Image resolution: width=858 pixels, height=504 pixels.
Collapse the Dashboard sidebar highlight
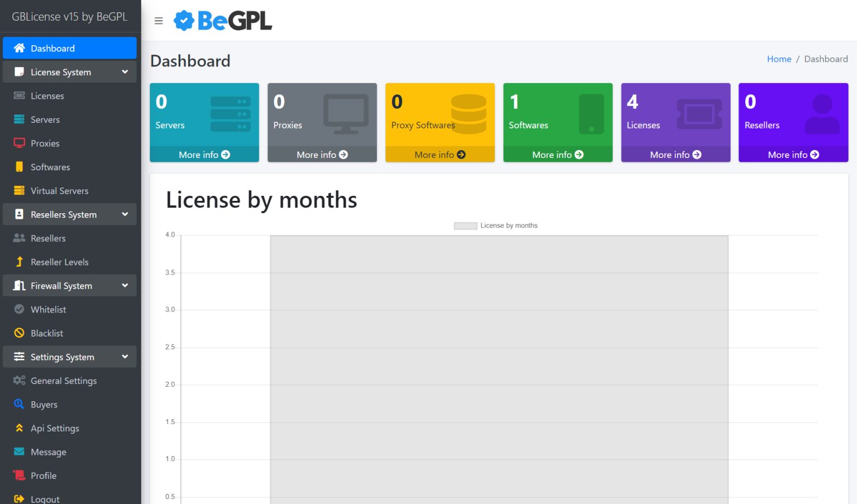(x=69, y=48)
